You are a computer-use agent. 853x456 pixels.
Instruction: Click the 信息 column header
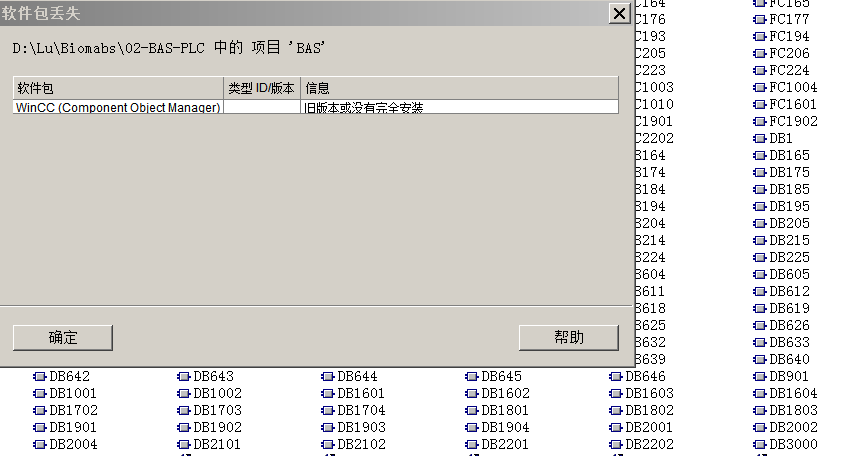458,88
